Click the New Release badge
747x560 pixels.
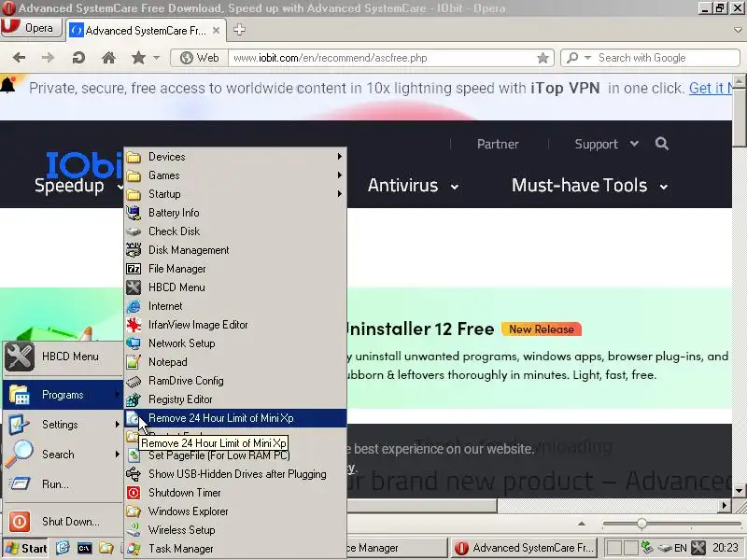[x=542, y=329]
